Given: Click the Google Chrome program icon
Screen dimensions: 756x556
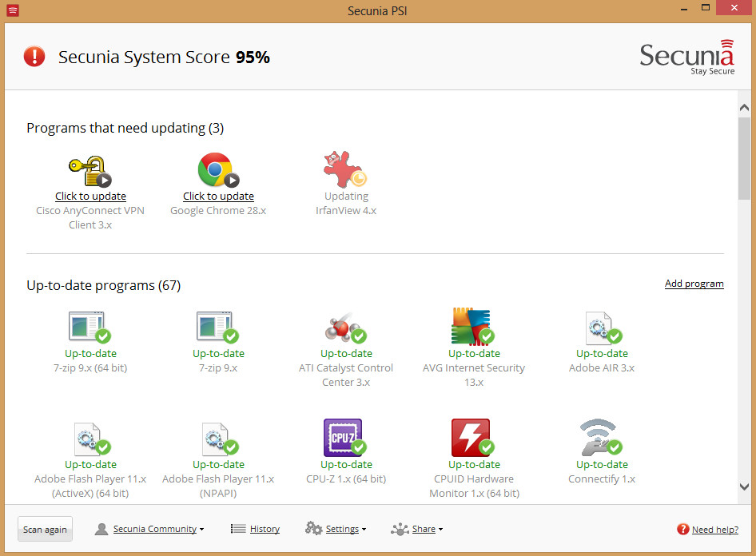Looking at the screenshot, I should click(217, 170).
